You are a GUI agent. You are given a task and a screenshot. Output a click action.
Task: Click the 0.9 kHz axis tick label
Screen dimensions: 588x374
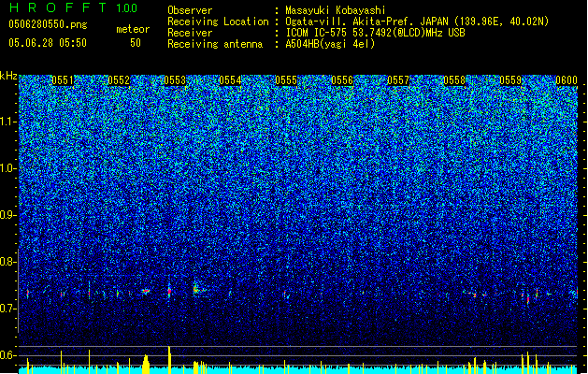7,215
